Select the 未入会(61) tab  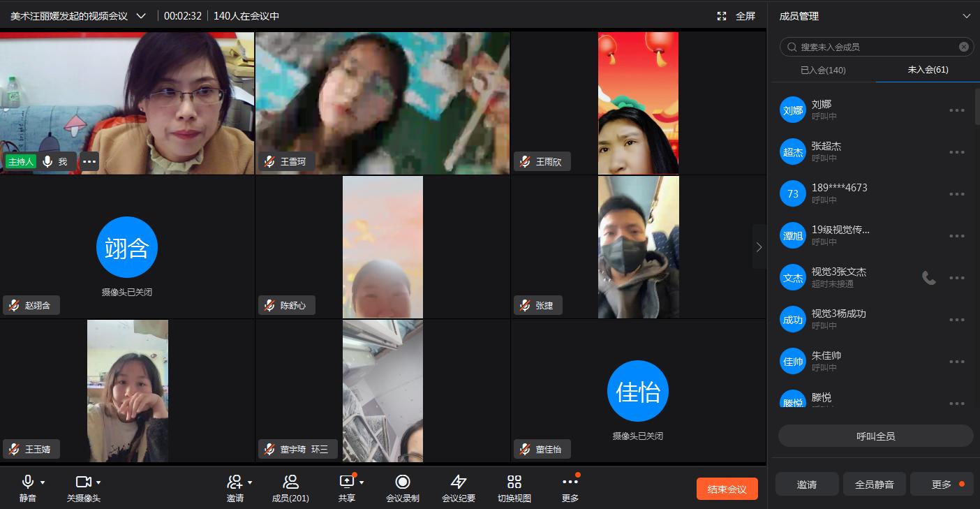click(x=928, y=70)
